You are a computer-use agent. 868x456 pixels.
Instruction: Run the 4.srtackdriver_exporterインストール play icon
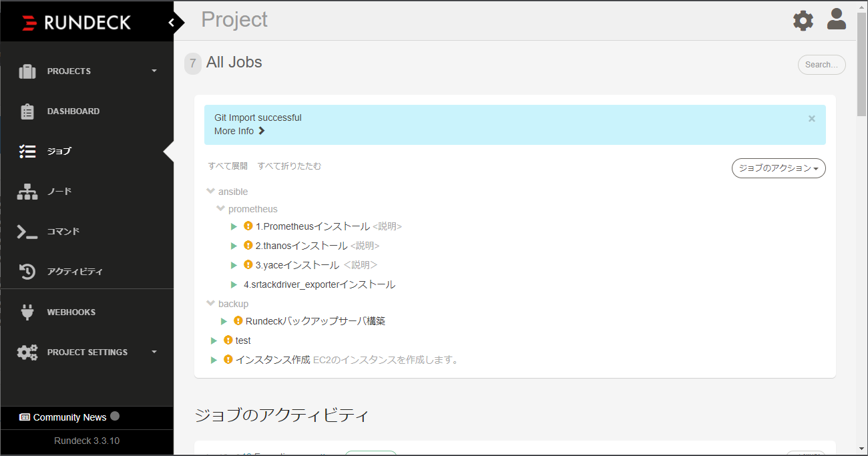pos(234,284)
